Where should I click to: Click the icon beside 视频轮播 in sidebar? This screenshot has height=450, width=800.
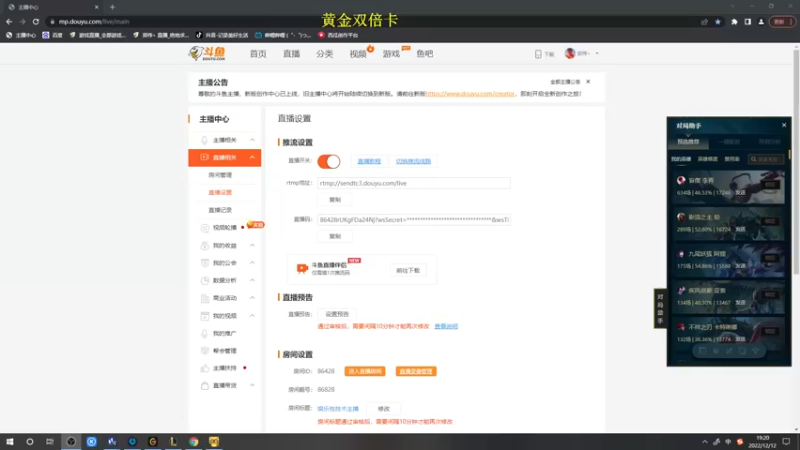205,228
